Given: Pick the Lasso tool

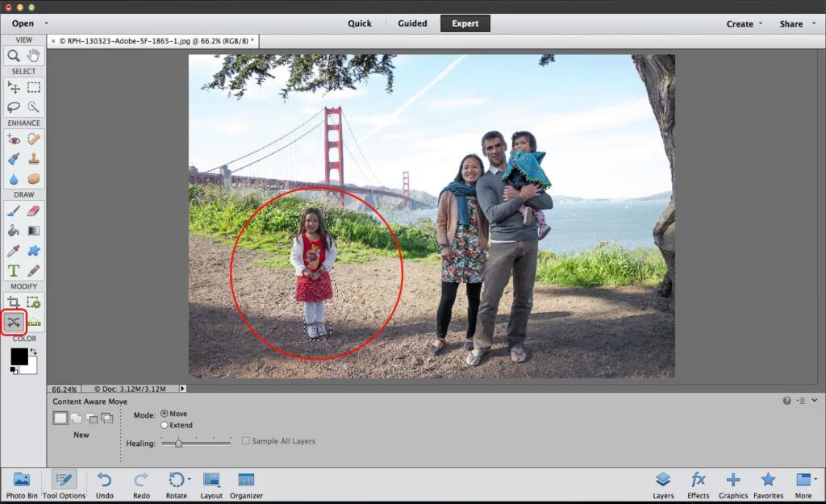Looking at the screenshot, I should (x=14, y=106).
